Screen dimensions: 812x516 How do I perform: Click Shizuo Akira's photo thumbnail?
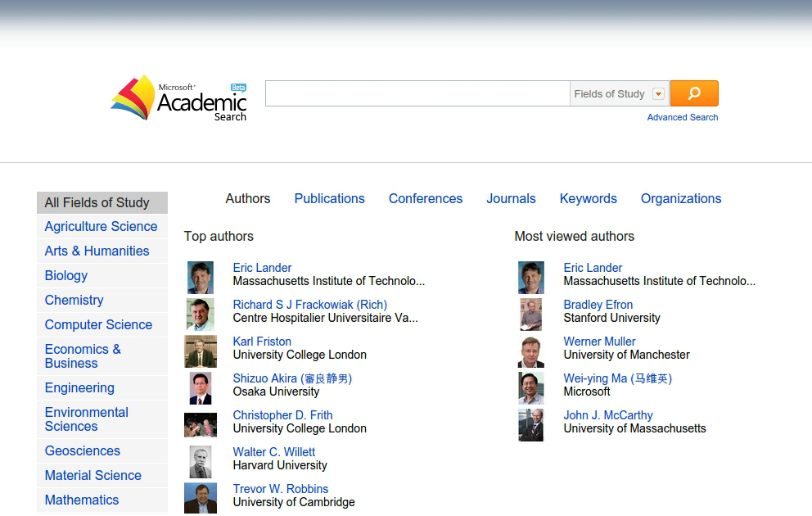[x=201, y=388]
